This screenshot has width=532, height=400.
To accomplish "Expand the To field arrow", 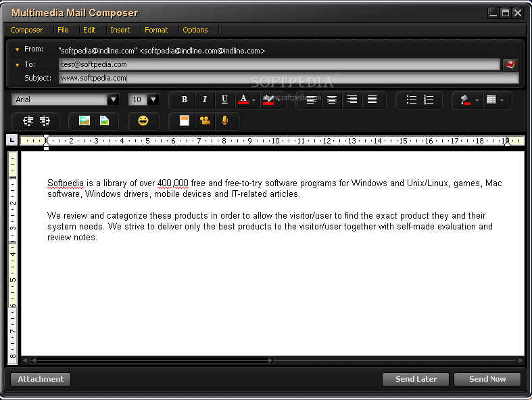I will click(x=17, y=65).
